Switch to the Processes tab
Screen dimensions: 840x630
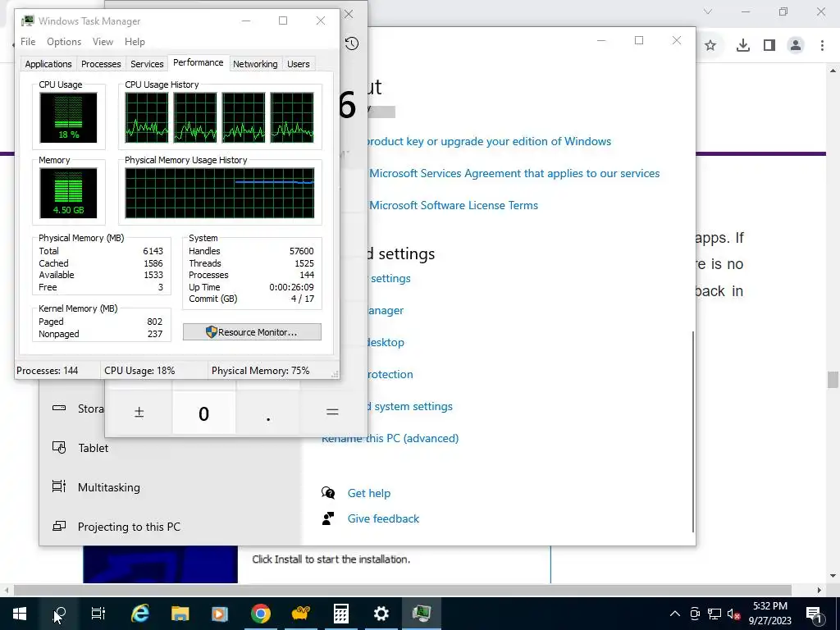coord(101,64)
